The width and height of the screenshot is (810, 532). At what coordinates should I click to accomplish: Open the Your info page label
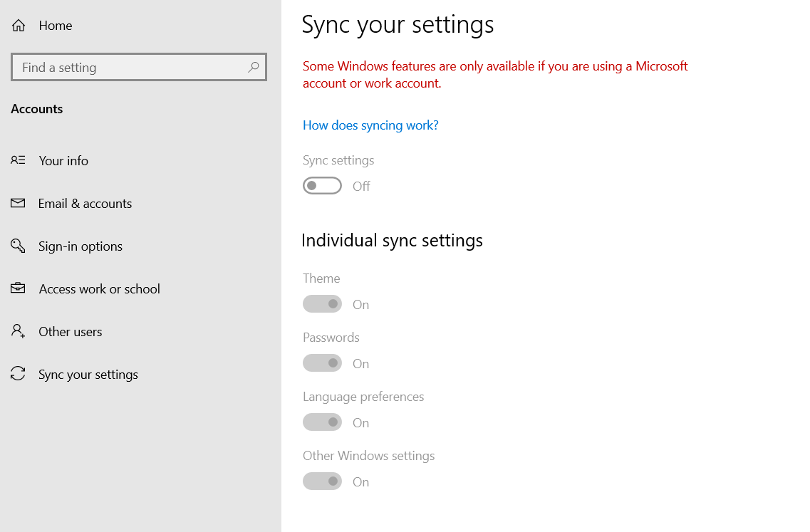[x=63, y=160]
